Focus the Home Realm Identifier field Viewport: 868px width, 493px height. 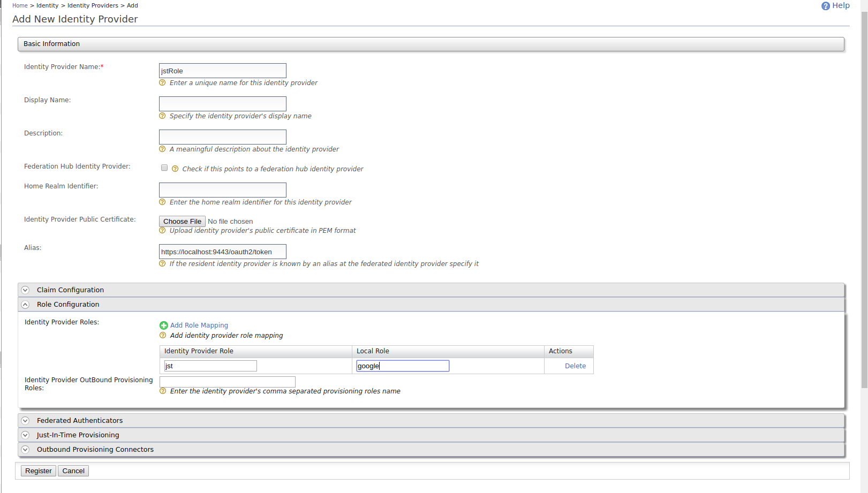(x=223, y=190)
